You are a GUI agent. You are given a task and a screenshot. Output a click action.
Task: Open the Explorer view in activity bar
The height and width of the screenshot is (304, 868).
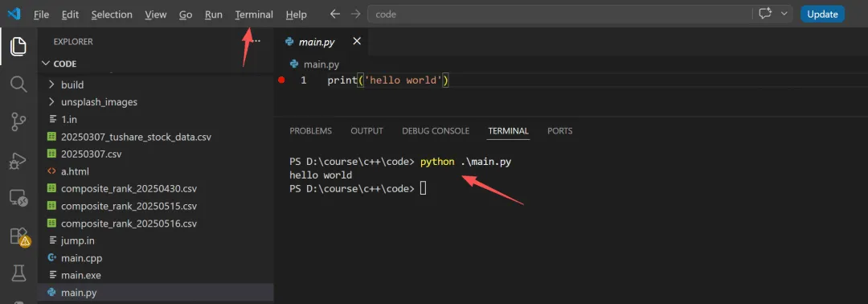click(18, 46)
